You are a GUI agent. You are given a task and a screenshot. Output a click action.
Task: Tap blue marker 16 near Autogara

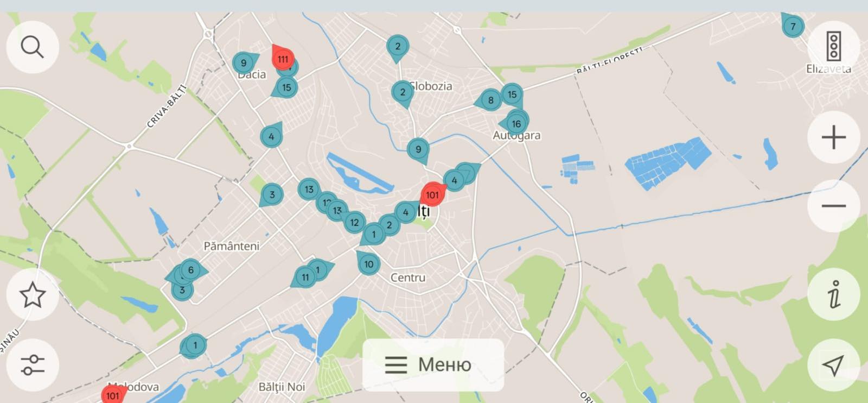[x=516, y=124]
